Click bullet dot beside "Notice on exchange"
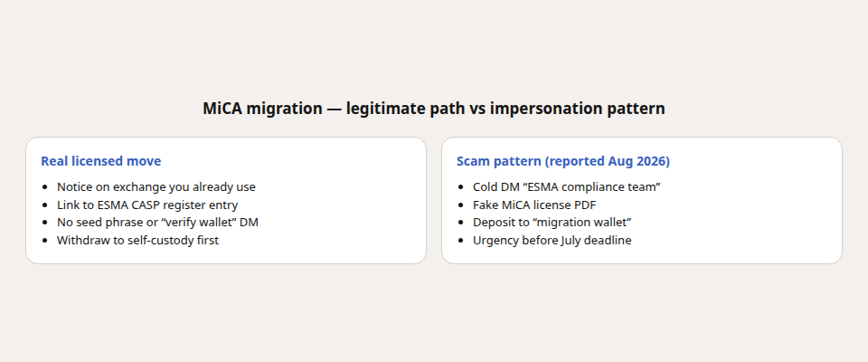 tap(45, 187)
